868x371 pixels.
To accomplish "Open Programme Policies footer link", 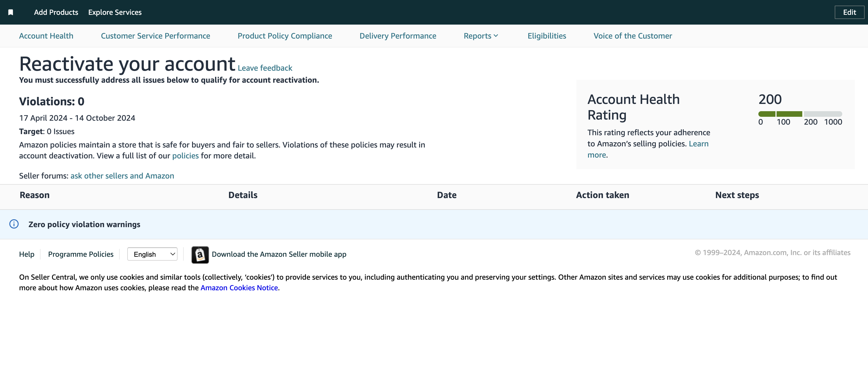I will [81, 254].
